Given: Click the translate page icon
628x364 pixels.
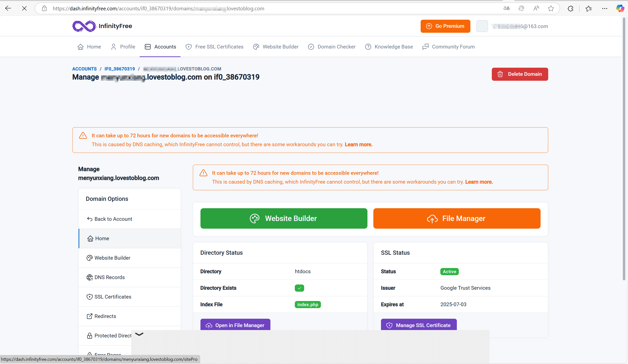Looking at the screenshot, I should (506, 8).
